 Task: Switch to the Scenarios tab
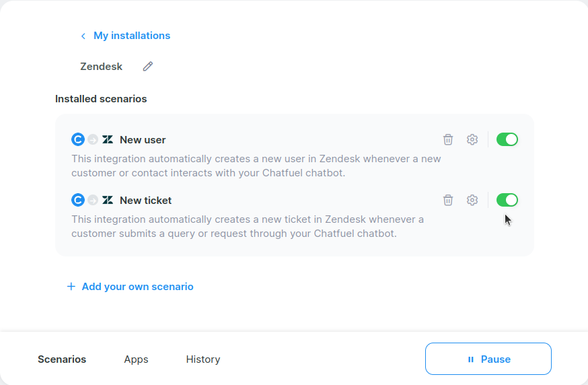[x=62, y=359]
